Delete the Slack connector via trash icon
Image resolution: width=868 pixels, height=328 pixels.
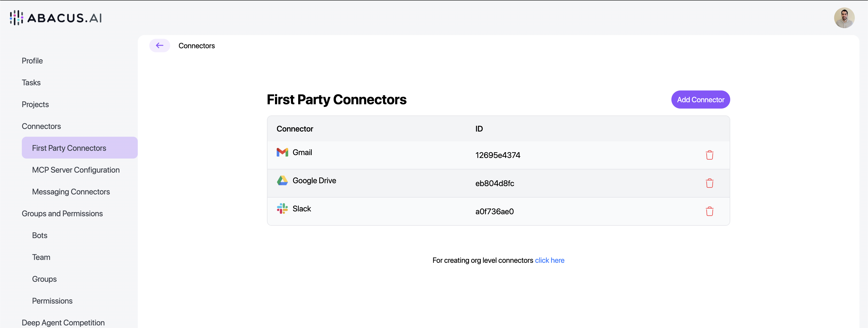[x=710, y=211]
